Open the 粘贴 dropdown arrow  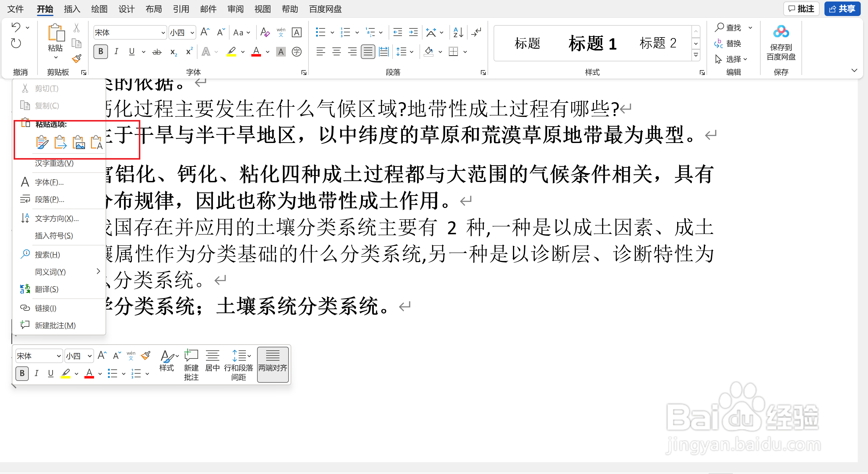56,58
